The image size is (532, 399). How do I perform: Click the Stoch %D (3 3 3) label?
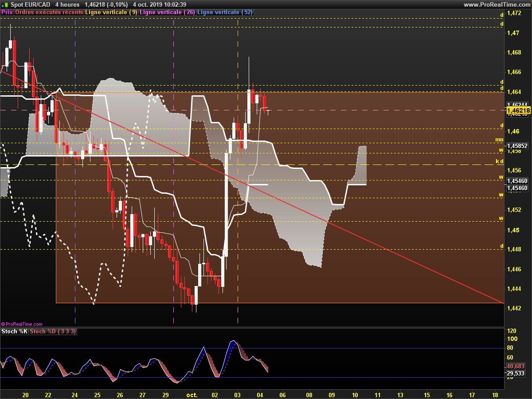(x=53, y=332)
